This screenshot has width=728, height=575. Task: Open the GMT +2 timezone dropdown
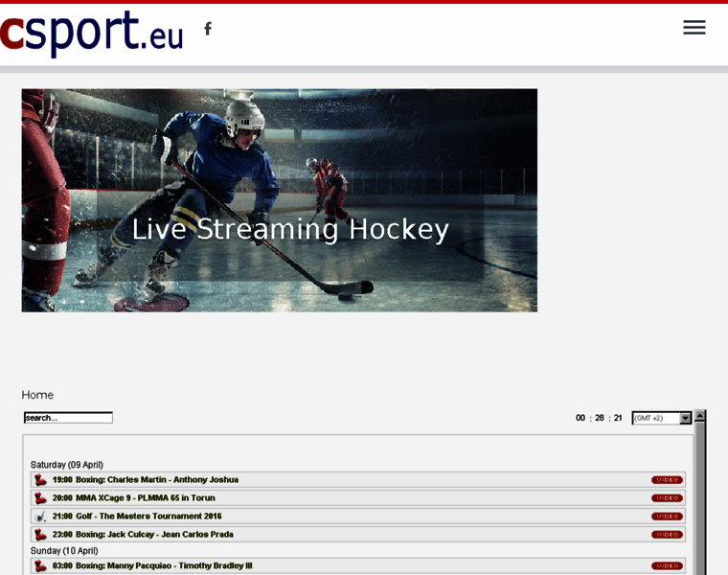click(661, 418)
